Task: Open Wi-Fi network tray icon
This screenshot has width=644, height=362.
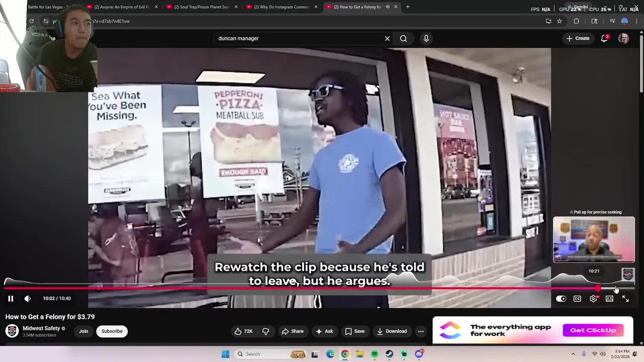Action: pos(595,354)
